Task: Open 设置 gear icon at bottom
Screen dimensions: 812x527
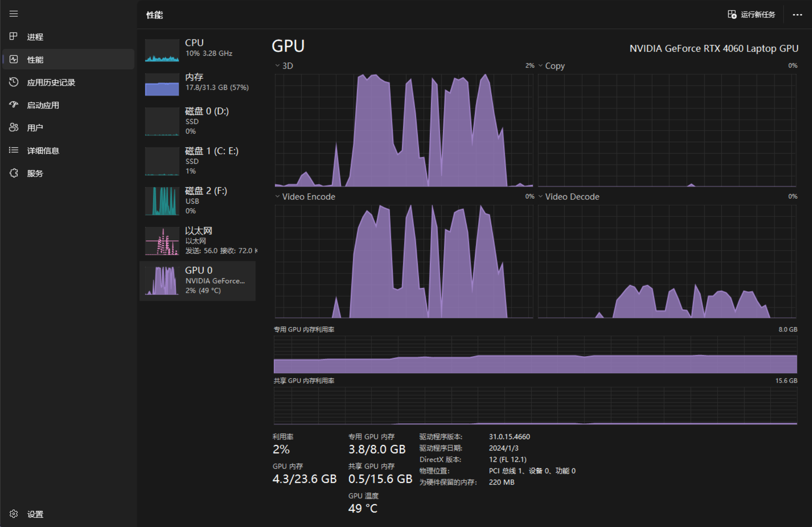Action: (x=14, y=514)
